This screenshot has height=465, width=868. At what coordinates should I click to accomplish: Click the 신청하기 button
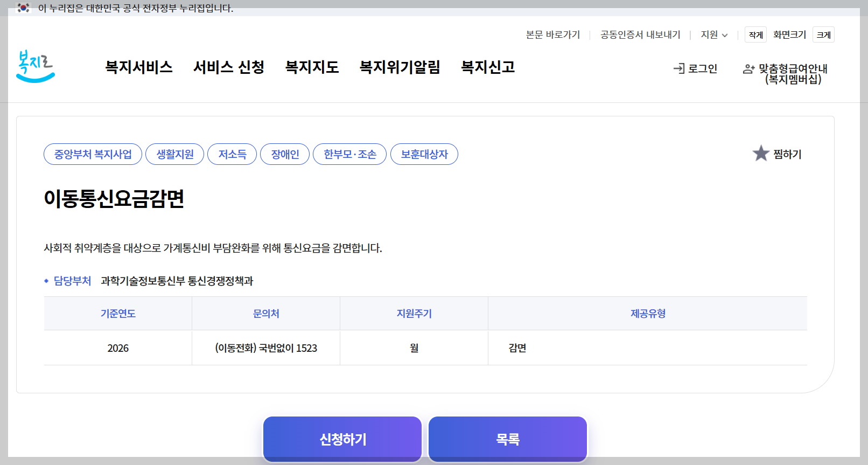(342, 439)
